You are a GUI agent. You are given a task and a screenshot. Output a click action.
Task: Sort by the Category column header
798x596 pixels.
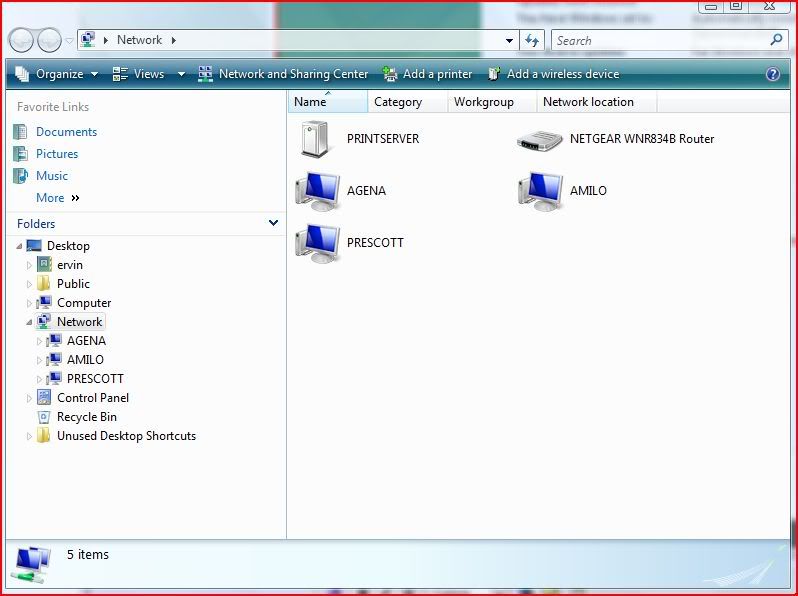pos(408,102)
